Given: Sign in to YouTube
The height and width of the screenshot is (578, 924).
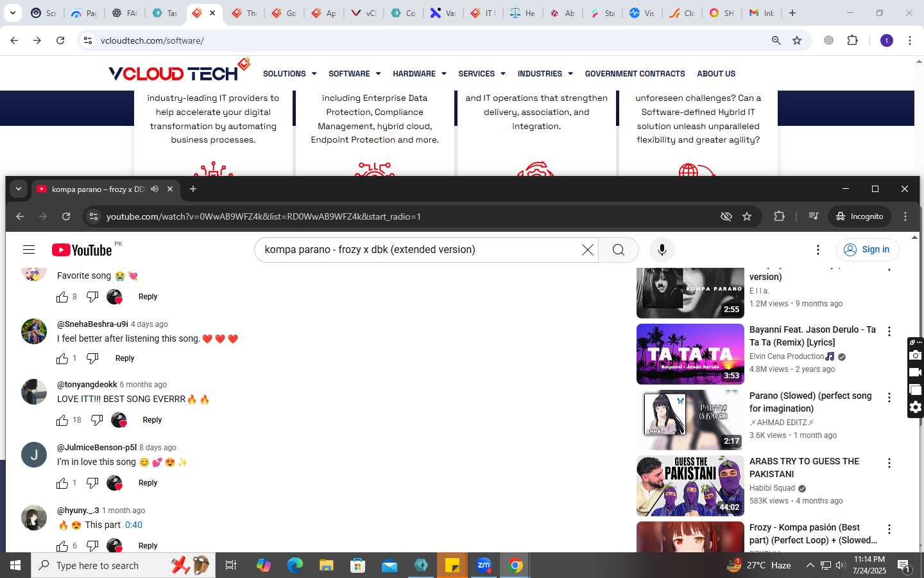Looking at the screenshot, I should pos(868,250).
